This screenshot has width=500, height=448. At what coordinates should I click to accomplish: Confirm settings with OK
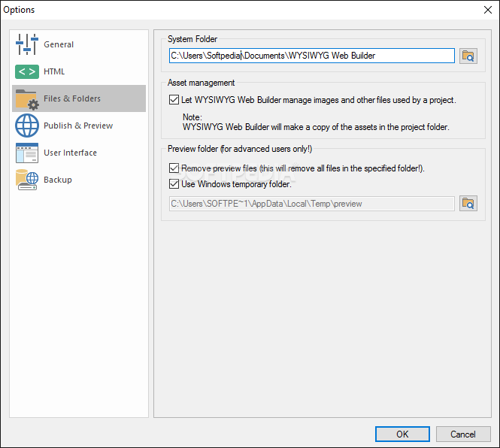coord(402,434)
